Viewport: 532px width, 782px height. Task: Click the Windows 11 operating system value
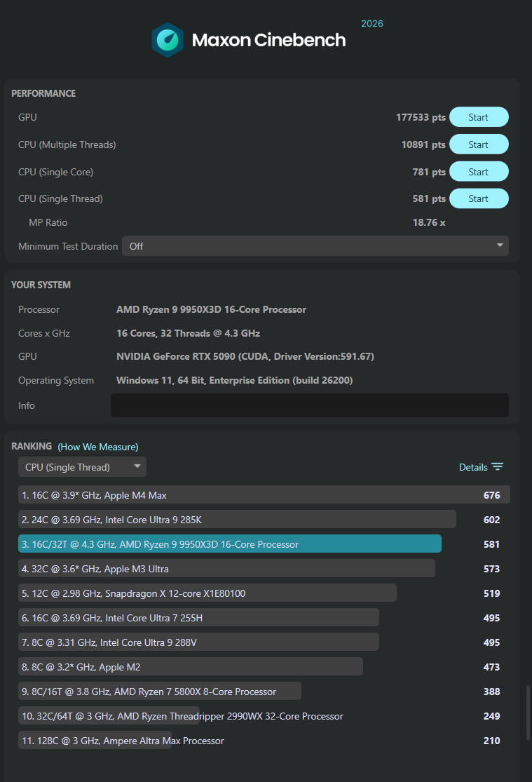(234, 380)
